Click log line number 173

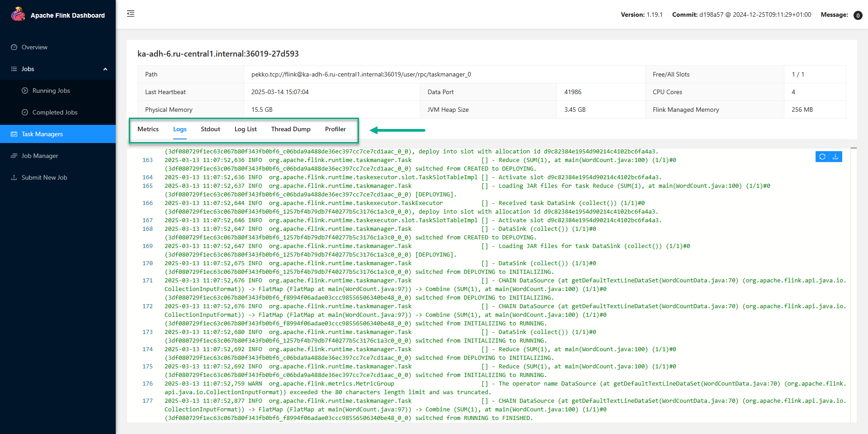(147, 332)
